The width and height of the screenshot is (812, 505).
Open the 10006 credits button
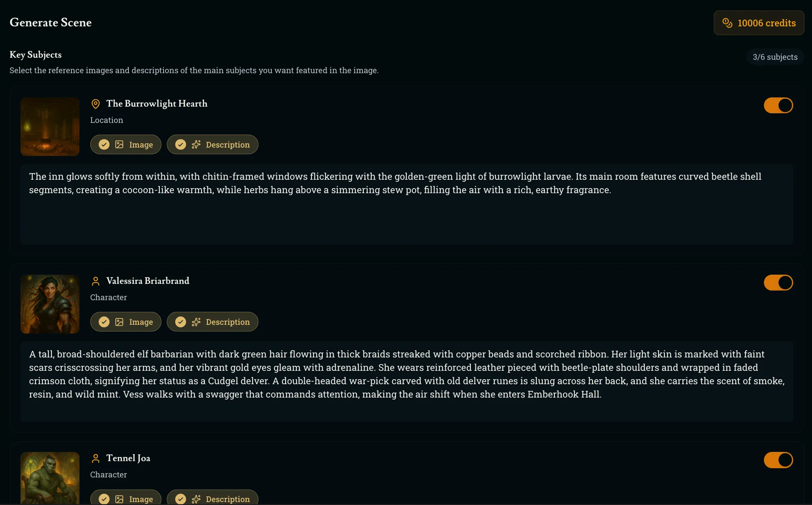click(x=758, y=23)
